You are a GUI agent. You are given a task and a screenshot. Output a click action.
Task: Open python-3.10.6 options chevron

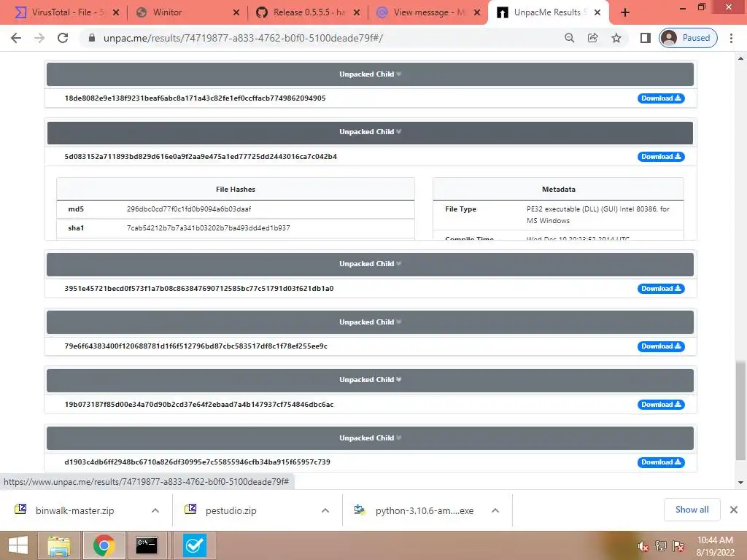495,510
